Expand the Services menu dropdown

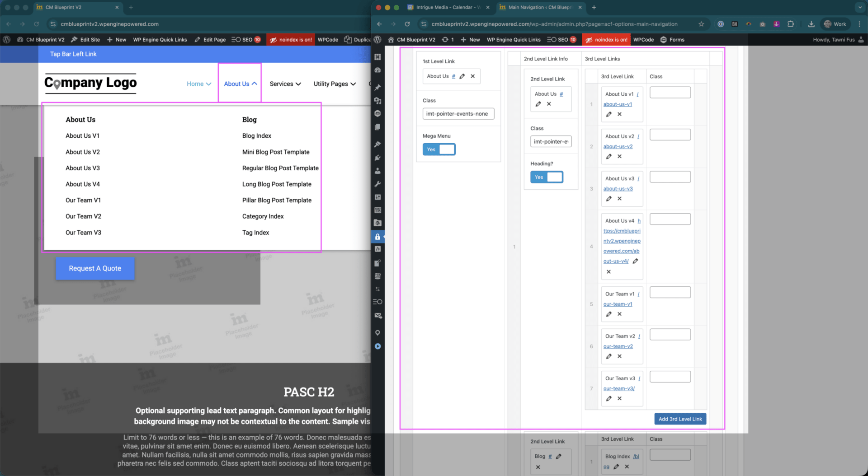(x=285, y=84)
